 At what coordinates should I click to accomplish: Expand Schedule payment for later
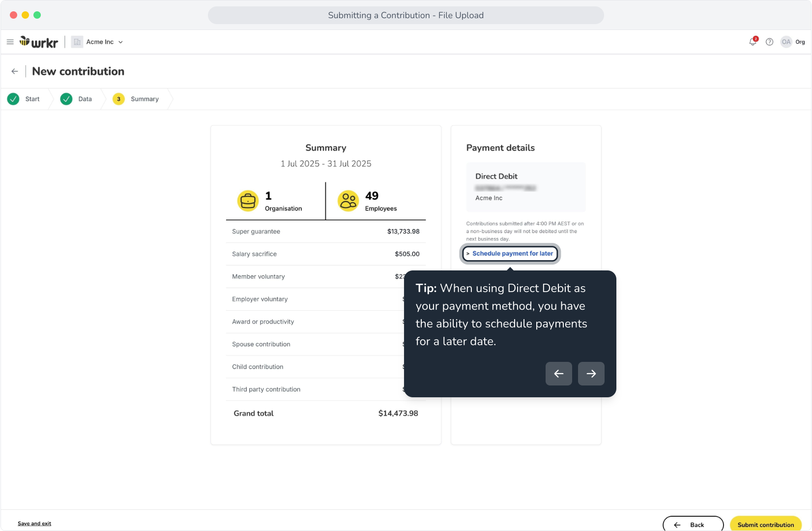tap(510, 254)
